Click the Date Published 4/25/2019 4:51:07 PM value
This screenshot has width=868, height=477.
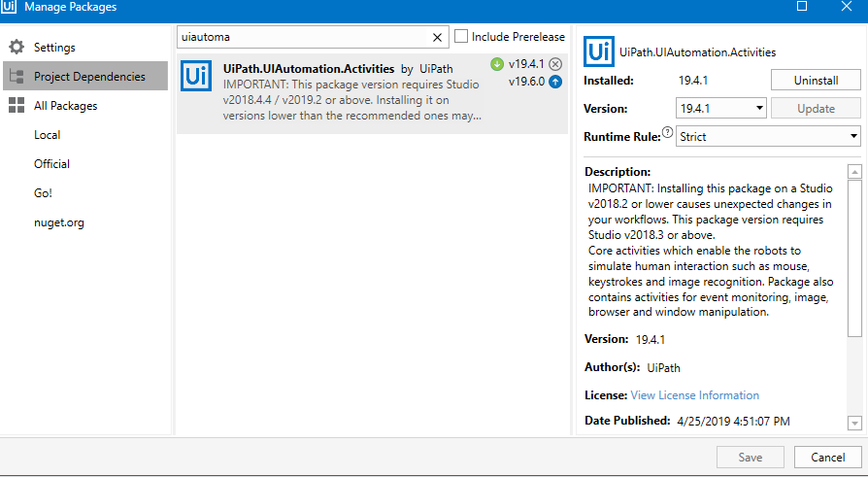[x=733, y=421]
